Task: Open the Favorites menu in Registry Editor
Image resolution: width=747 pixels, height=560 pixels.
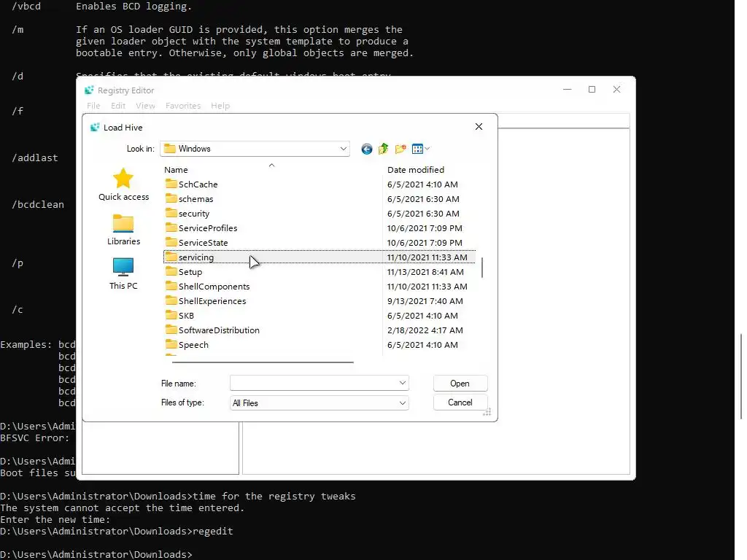Action: click(x=183, y=106)
